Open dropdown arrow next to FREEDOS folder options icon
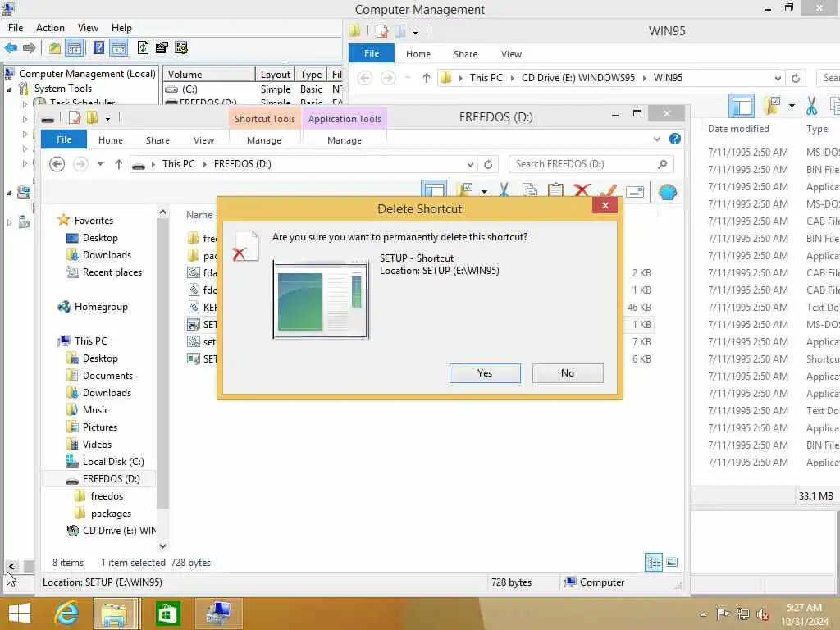Image resolution: width=840 pixels, height=630 pixels. 484,192
